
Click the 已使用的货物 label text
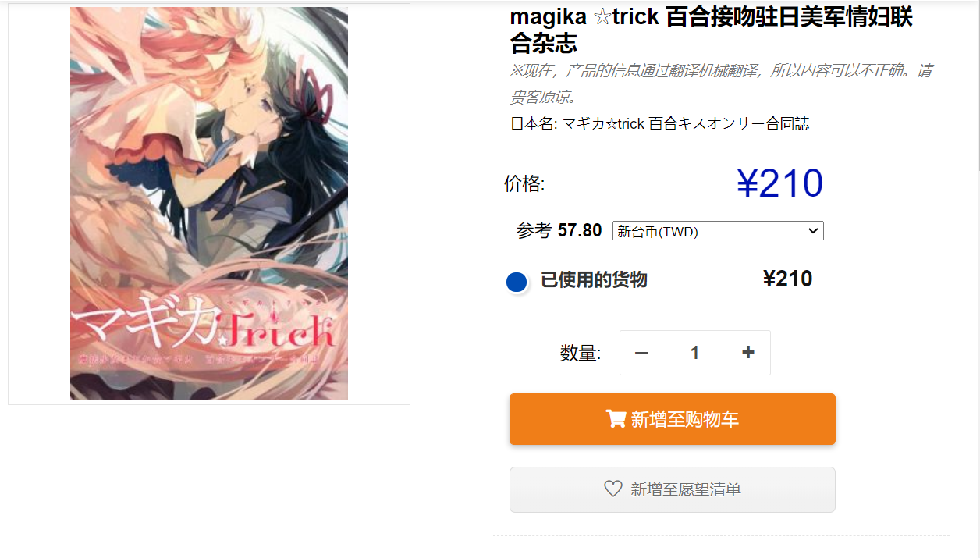pyautogui.click(x=594, y=279)
